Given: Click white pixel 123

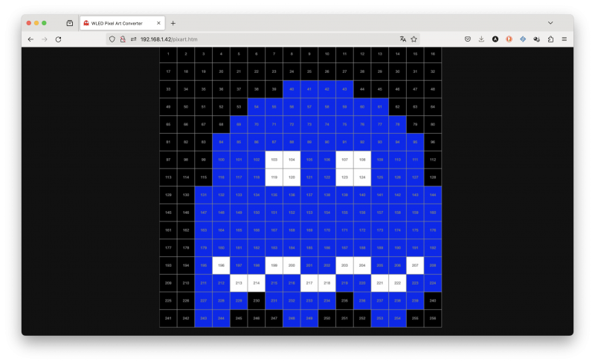Looking at the screenshot, I should tap(344, 177).
